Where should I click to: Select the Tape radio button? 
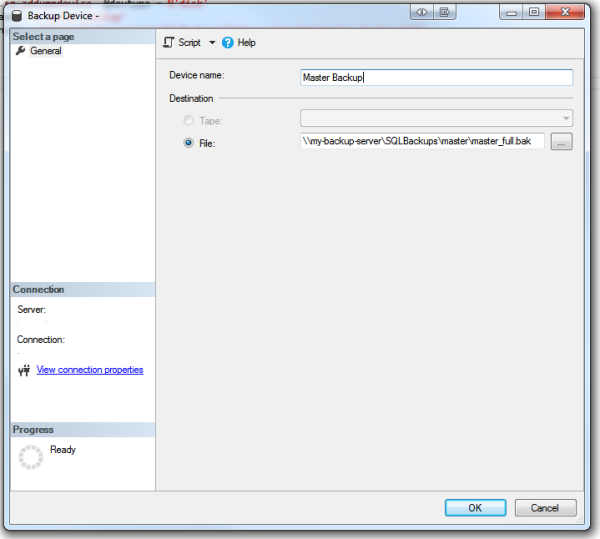tap(189, 121)
